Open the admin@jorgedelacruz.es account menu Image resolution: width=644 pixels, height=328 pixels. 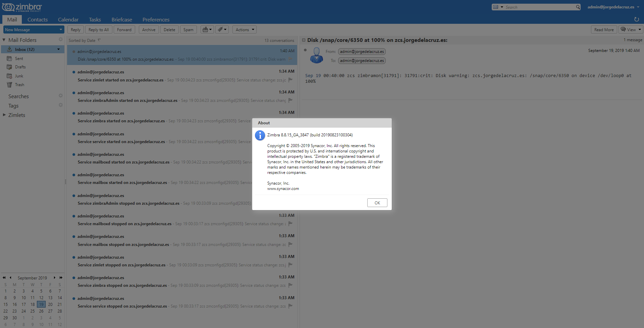613,7
